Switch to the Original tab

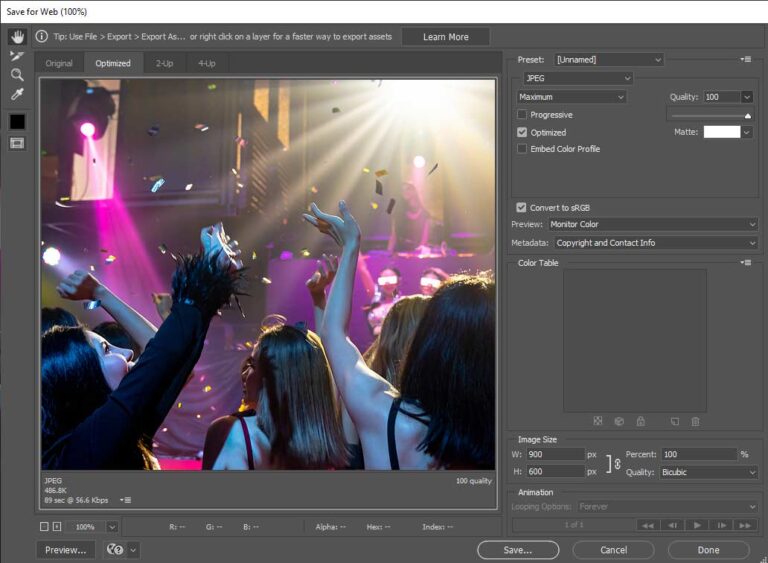(x=59, y=63)
